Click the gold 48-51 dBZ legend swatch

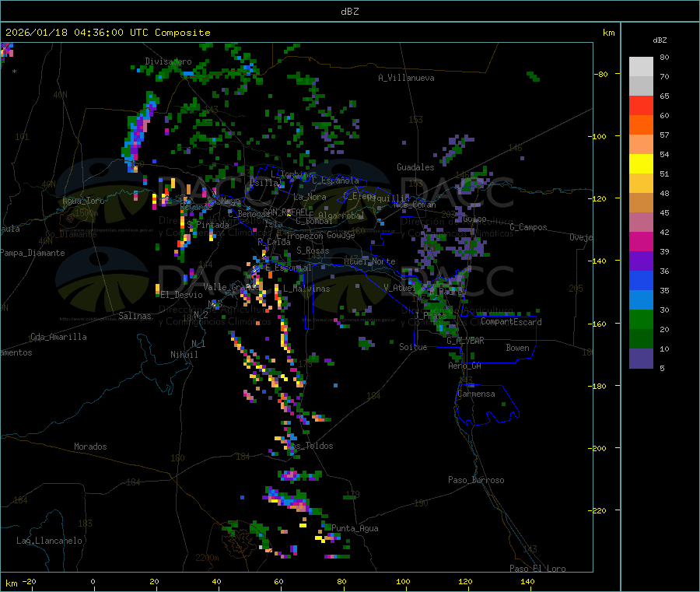coord(641,184)
